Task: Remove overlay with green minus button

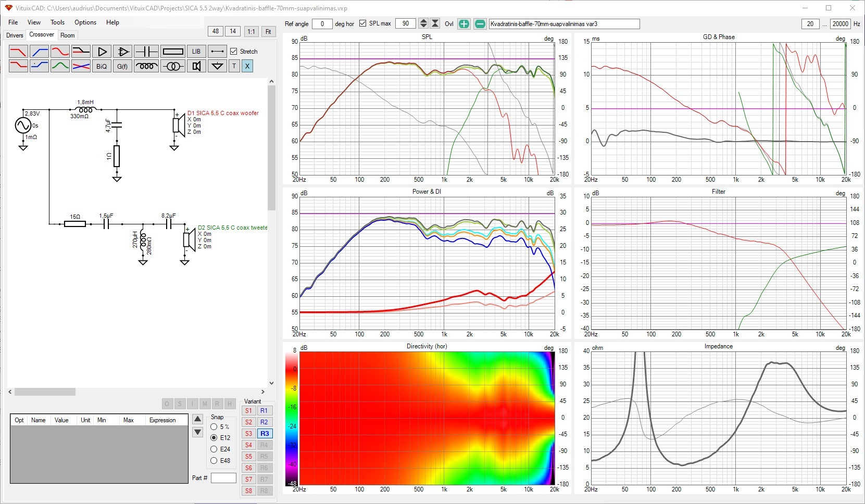Action: pos(480,24)
